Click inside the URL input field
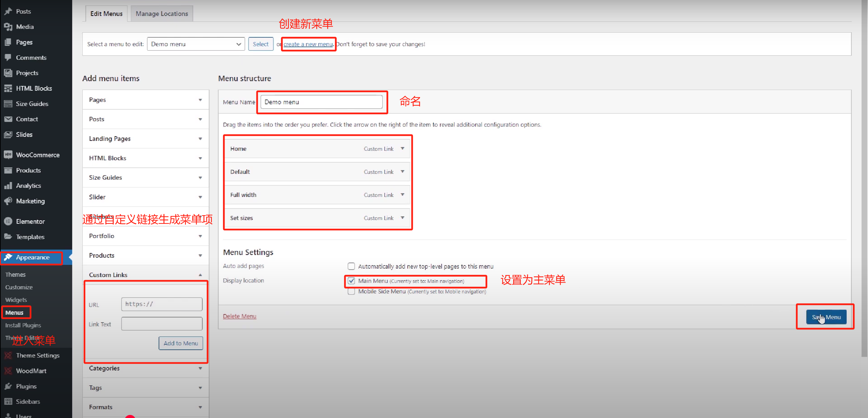The width and height of the screenshot is (868, 418). (161, 304)
